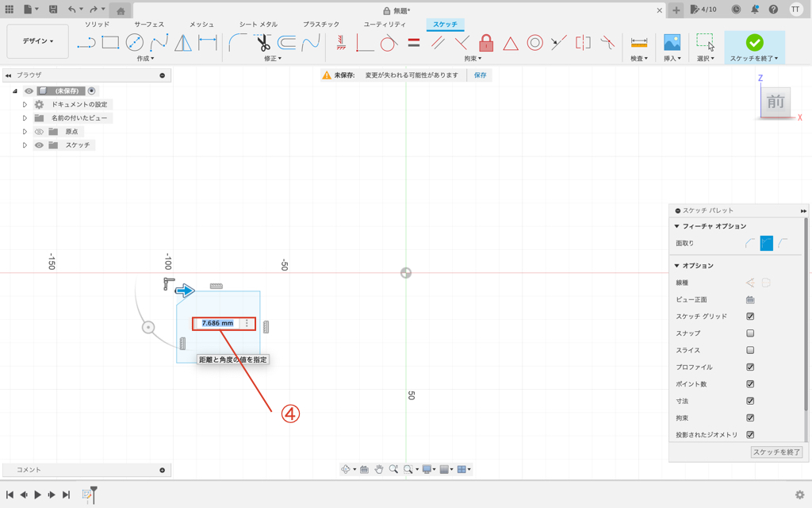Toggle the 拘束 checkbox in sketch palette
This screenshot has width=812, height=508.
click(750, 418)
